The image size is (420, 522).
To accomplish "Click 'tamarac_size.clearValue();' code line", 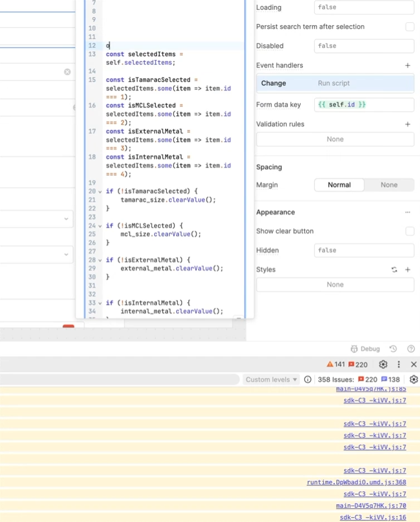I will tap(168, 200).
